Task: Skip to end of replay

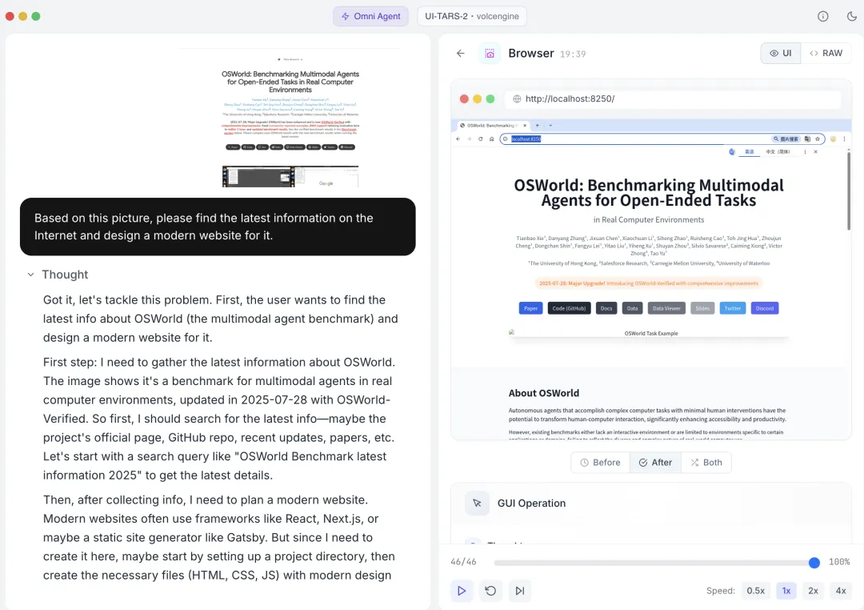Action: click(520, 591)
